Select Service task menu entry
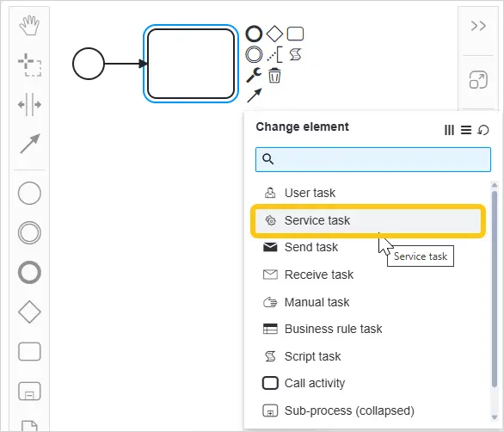Viewport: 504px width, 432px height. (368, 220)
